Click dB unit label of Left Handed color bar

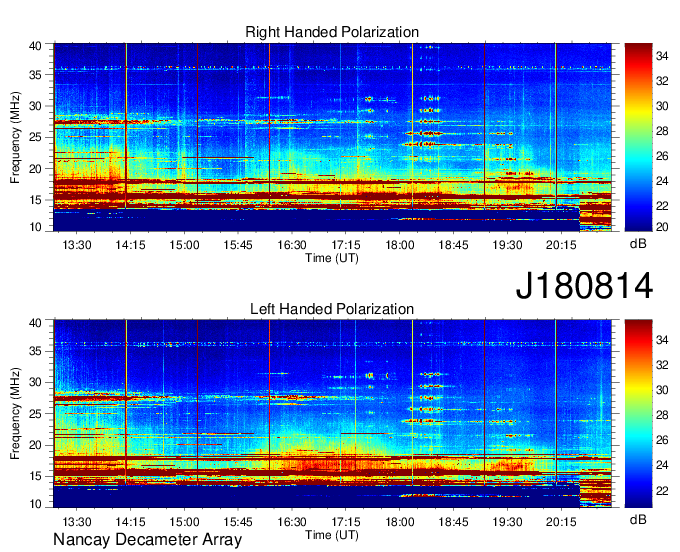pos(638,519)
